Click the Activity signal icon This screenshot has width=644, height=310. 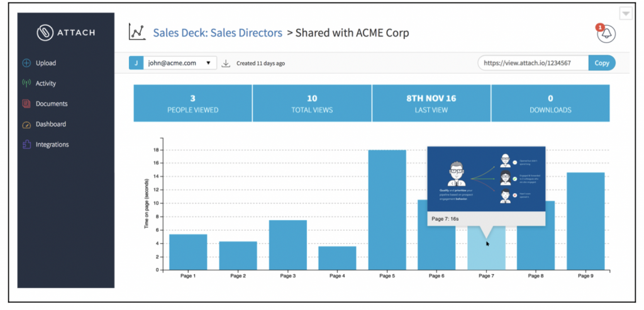pyautogui.click(x=26, y=84)
